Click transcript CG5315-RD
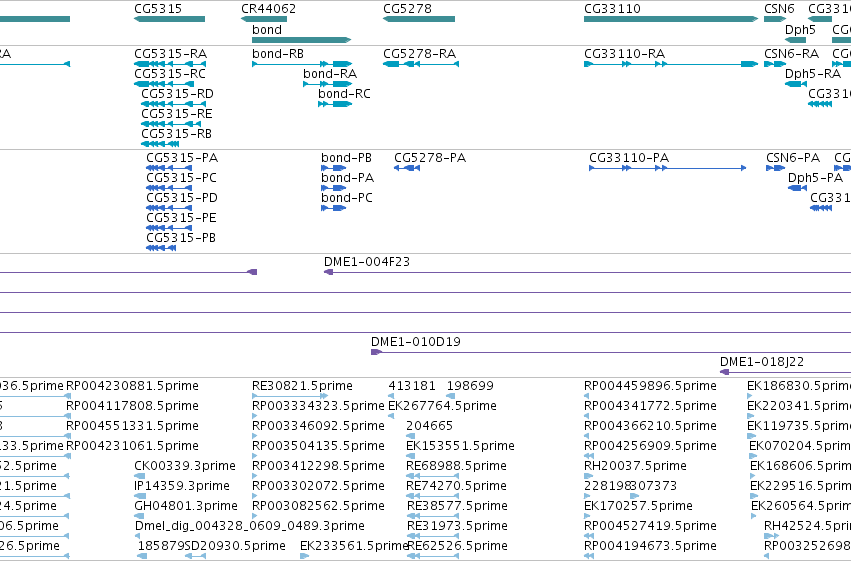Screen dimensions: 851x561 (177, 94)
